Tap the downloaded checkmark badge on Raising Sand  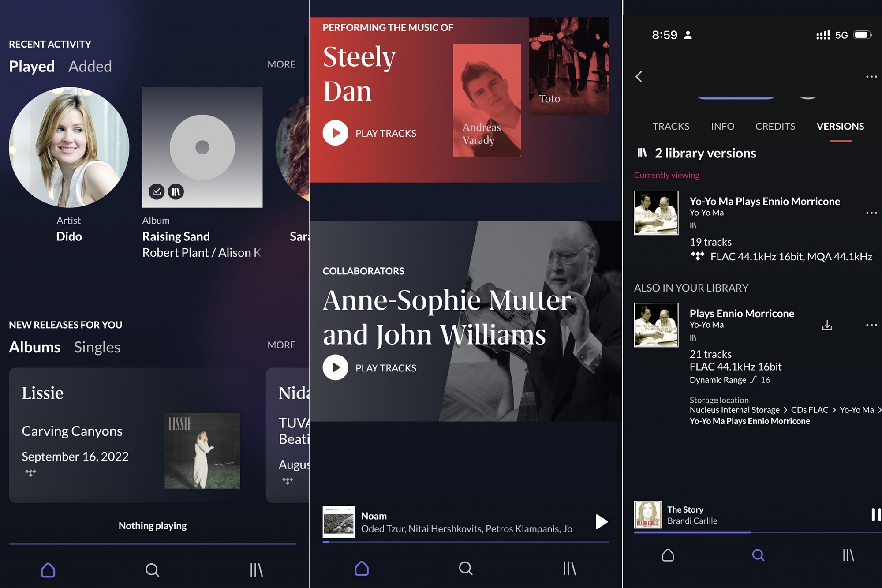(157, 191)
